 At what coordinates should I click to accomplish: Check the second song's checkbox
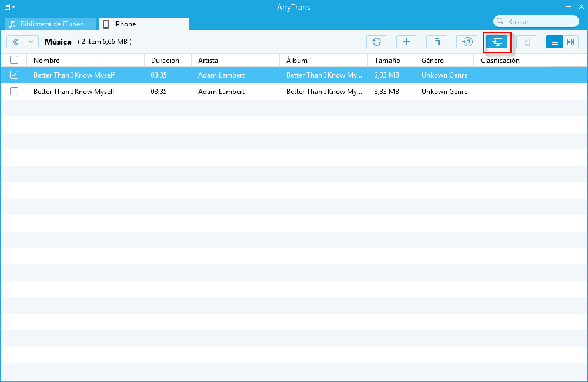click(x=14, y=91)
